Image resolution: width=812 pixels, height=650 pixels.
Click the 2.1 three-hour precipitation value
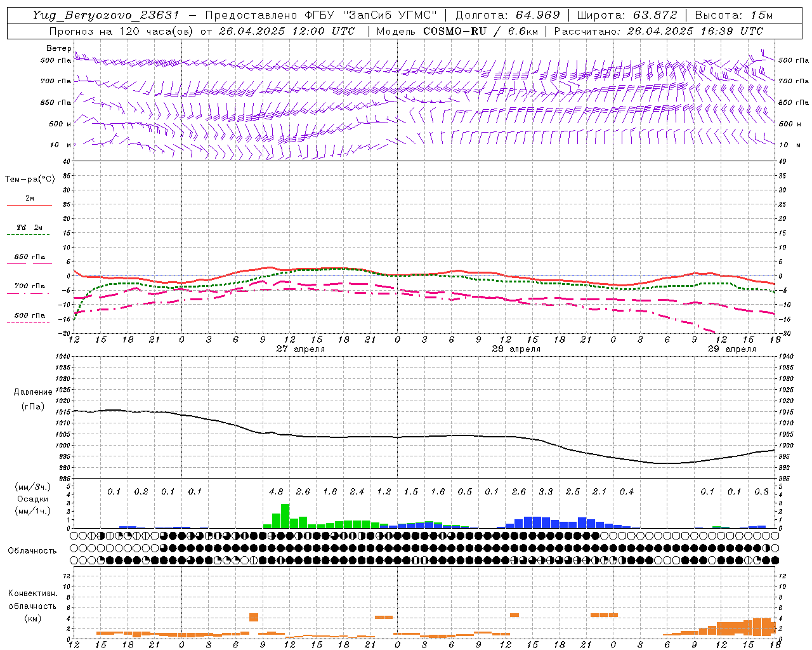tap(599, 491)
